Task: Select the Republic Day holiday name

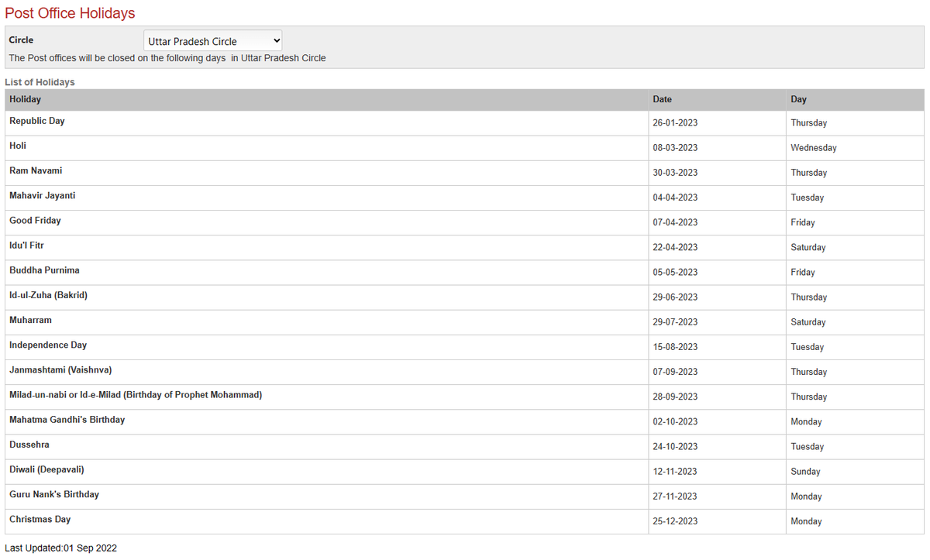Action: coord(37,121)
